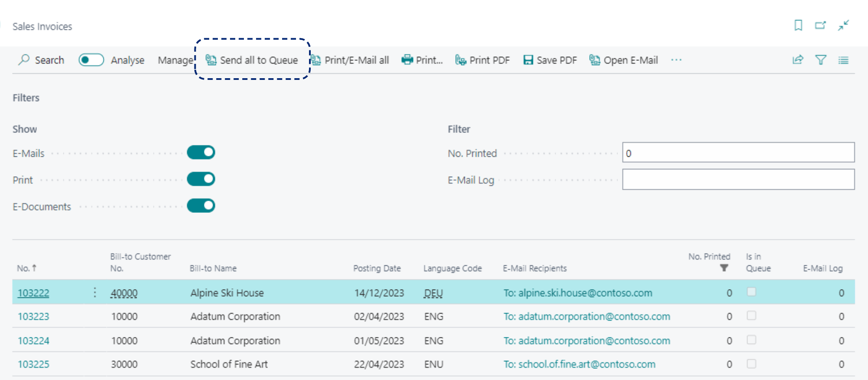The image size is (868, 380).
Task: Click the list view layout icon
Action: pos(843,60)
